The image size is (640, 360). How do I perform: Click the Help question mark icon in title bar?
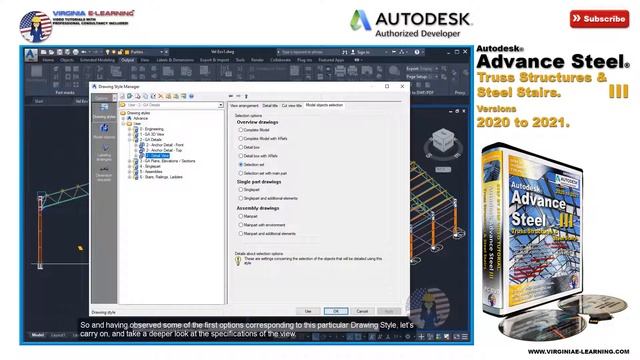[417, 52]
